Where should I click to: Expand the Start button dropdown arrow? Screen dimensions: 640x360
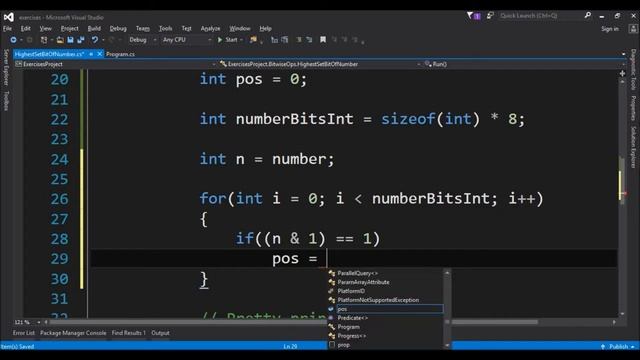point(242,40)
